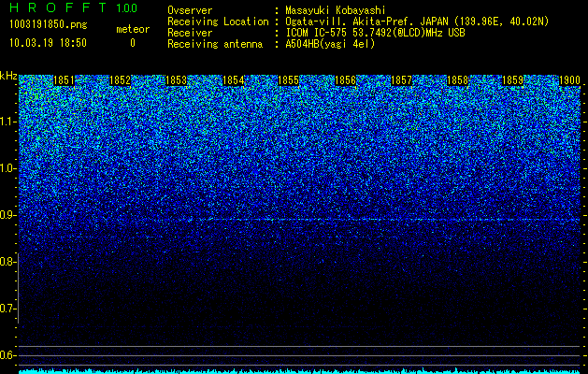Click the meteor count value 0
The height and width of the screenshot is (374, 588).
133,43
